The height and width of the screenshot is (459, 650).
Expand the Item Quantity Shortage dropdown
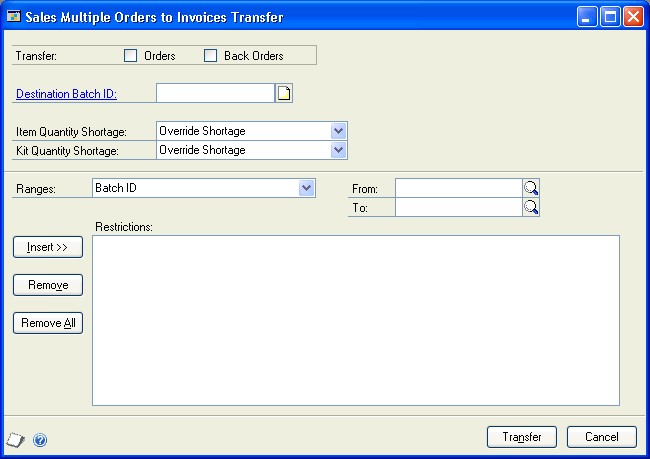[x=338, y=131]
